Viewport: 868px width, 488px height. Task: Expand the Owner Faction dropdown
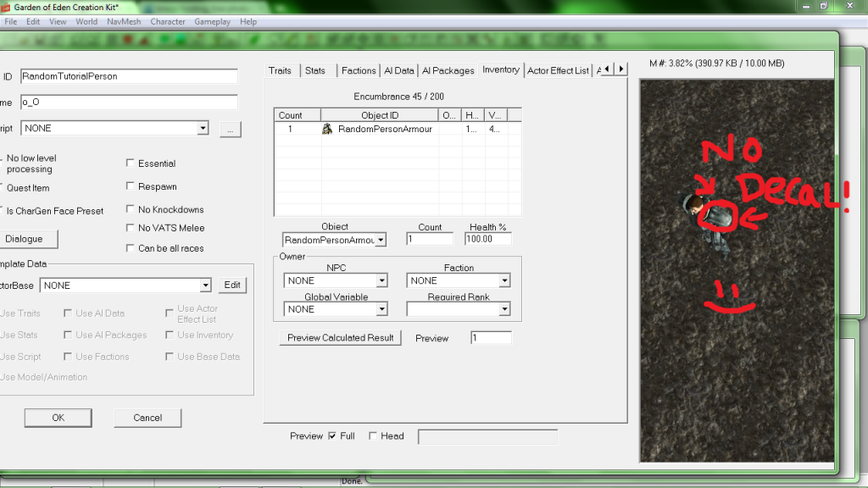pos(504,280)
